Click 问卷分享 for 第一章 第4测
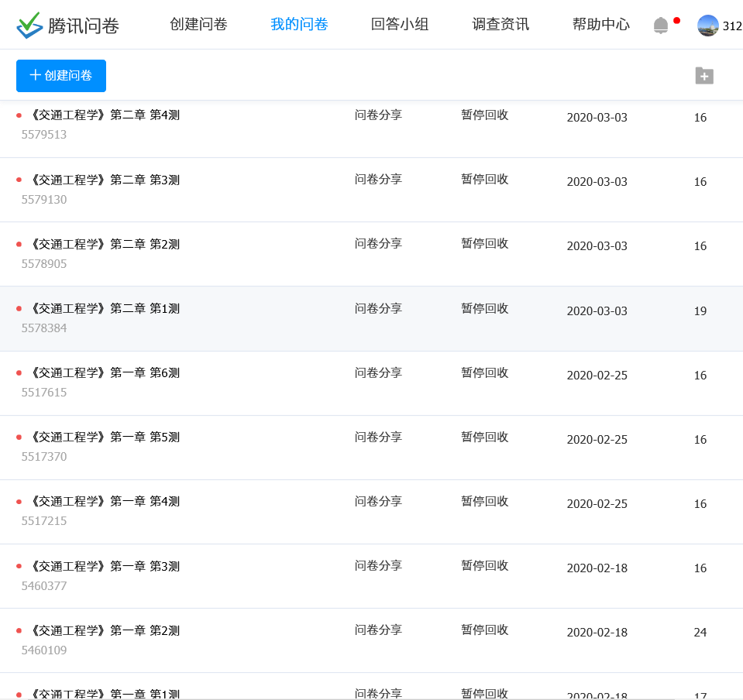Screen dimensions: 743x700 (x=378, y=502)
